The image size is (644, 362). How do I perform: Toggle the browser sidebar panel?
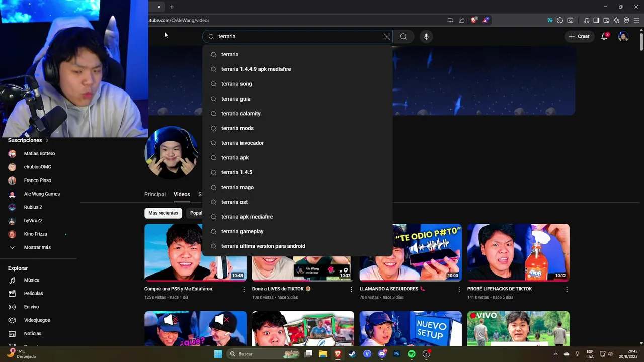[596, 20]
